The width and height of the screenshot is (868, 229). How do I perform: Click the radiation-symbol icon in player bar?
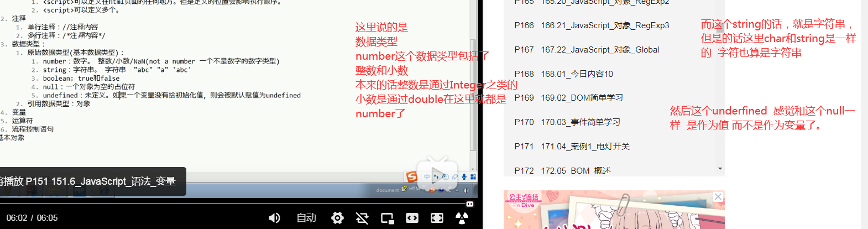(x=462, y=218)
